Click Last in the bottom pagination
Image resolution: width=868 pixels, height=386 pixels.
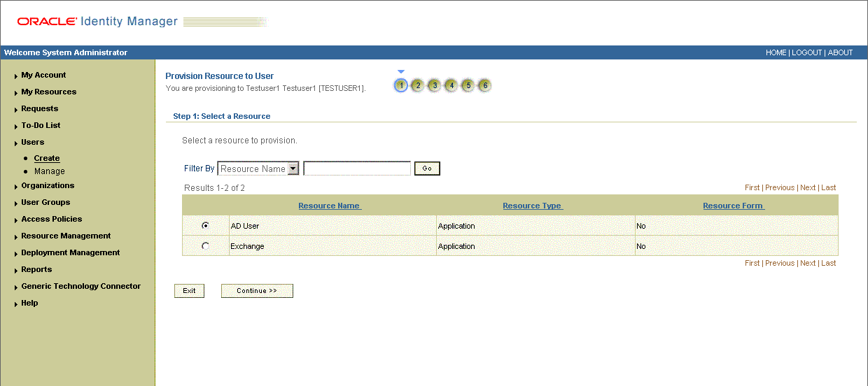[x=829, y=263]
